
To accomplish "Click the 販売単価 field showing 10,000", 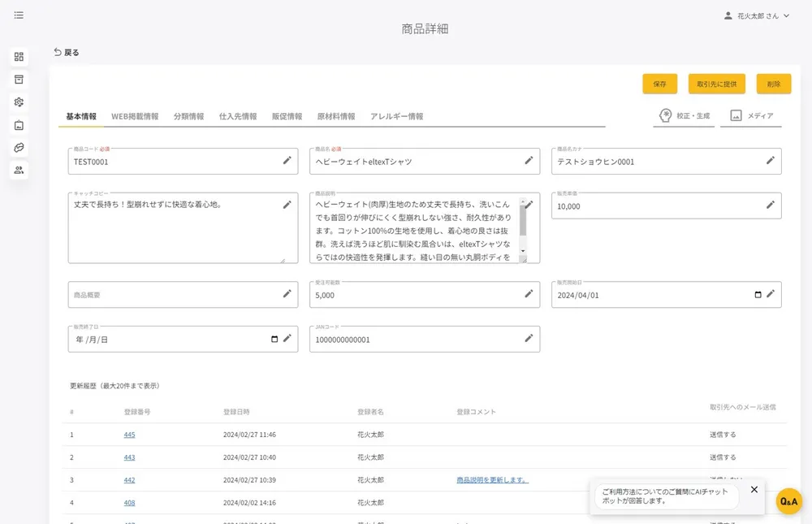I will [667, 206].
